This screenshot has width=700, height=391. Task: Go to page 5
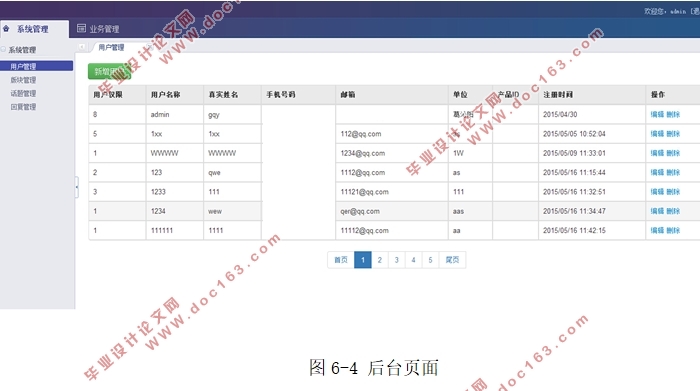pyautogui.click(x=430, y=260)
